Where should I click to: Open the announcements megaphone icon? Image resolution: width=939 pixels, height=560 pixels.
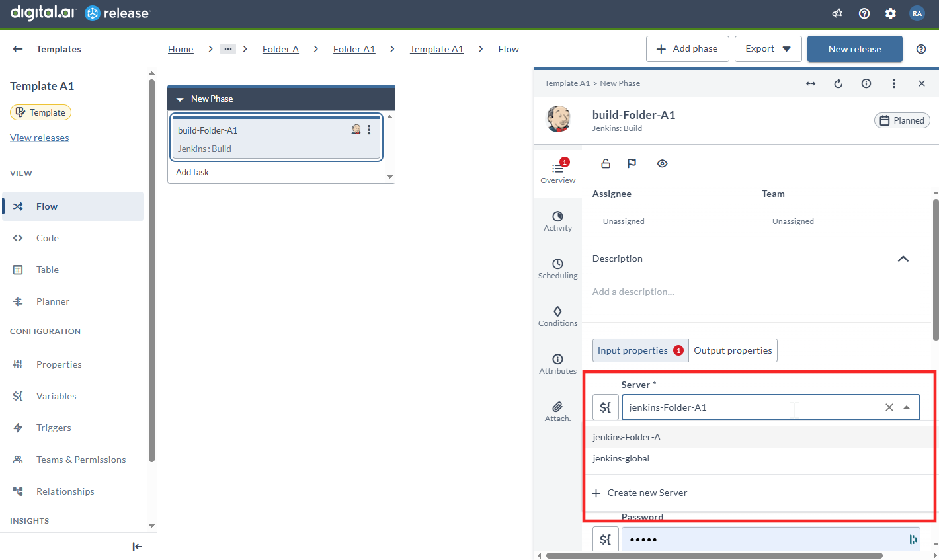tap(837, 13)
